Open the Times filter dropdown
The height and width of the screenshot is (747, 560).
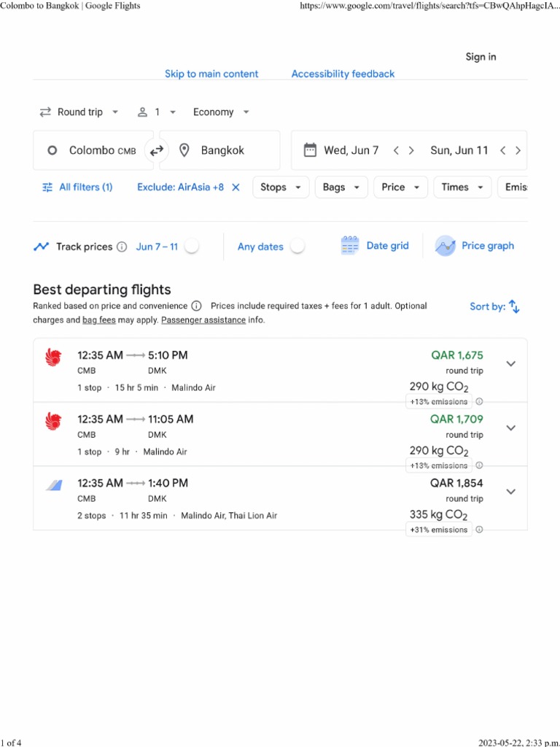(x=463, y=187)
